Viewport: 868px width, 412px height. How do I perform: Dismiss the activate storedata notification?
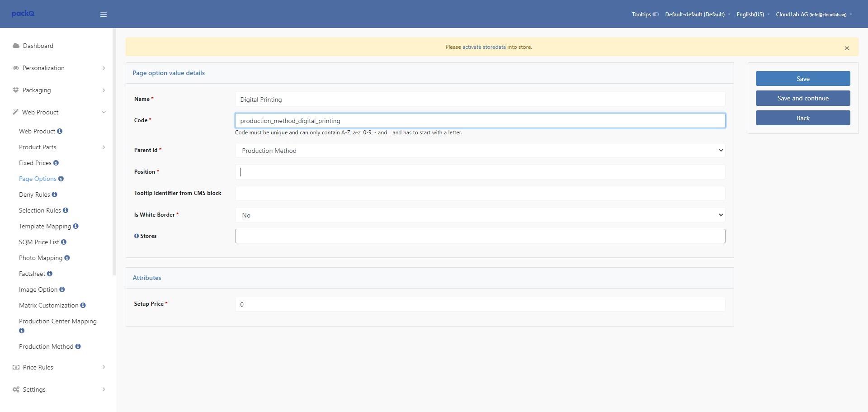click(847, 48)
